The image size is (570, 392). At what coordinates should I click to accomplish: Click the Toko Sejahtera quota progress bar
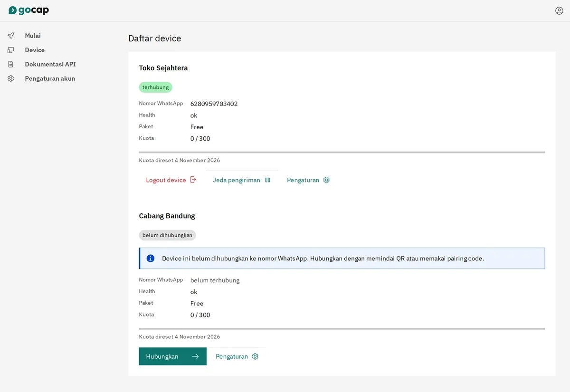pyautogui.click(x=342, y=153)
